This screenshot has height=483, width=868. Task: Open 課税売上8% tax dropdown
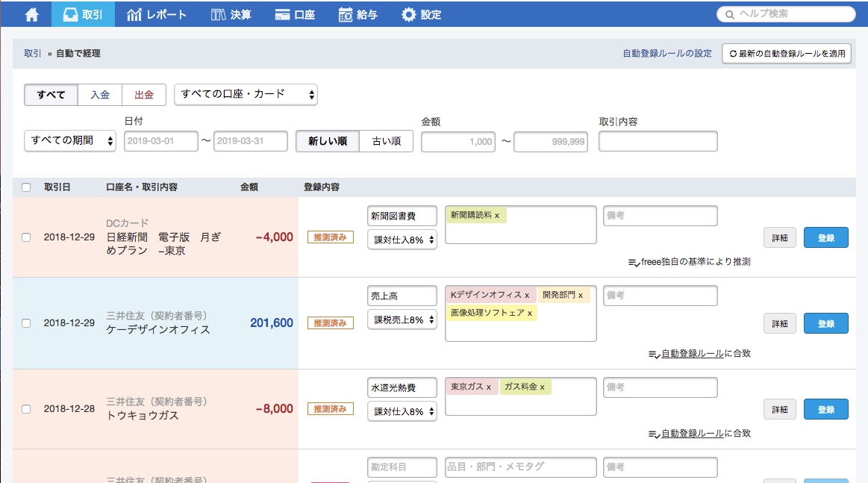pos(402,320)
